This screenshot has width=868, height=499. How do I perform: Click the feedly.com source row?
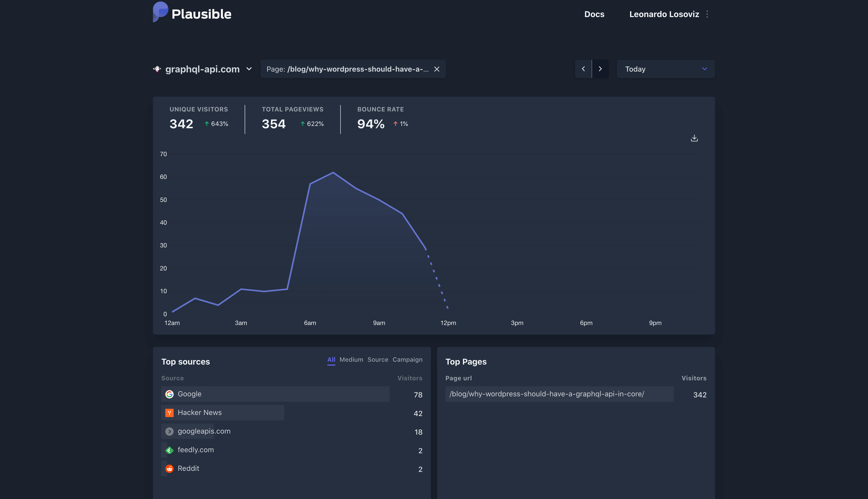click(x=292, y=450)
